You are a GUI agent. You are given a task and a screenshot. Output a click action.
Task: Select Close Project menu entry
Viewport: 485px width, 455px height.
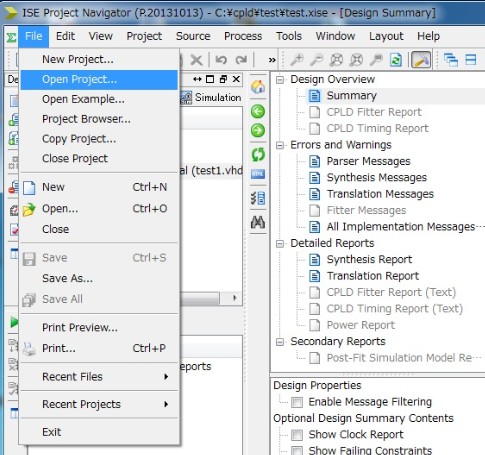tap(99, 158)
